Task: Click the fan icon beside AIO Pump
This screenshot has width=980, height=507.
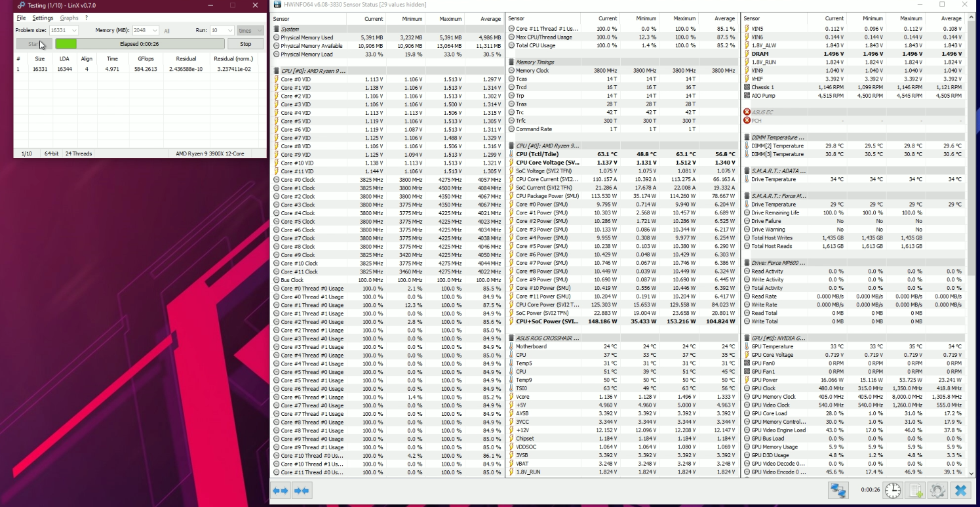Action: 747,96
